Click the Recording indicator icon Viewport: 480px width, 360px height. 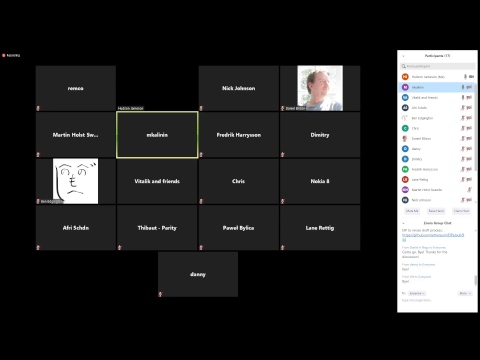(4, 55)
